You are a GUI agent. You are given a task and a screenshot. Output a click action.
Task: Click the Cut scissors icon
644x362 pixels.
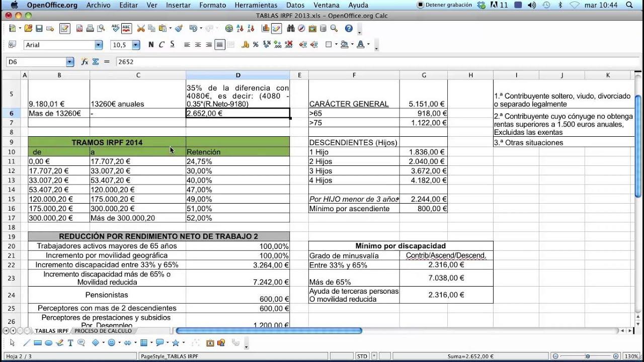tap(141, 29)
